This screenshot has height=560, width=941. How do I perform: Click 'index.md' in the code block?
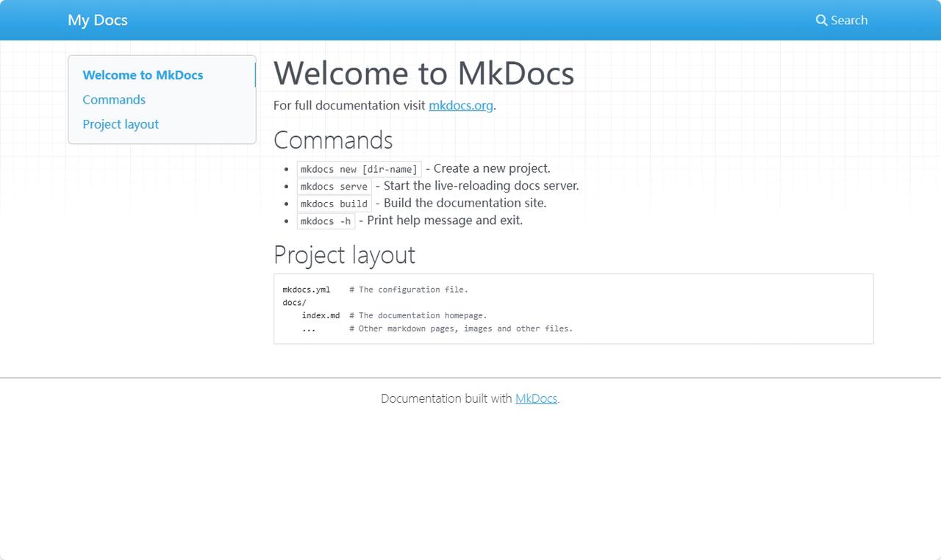coord(321,316)
